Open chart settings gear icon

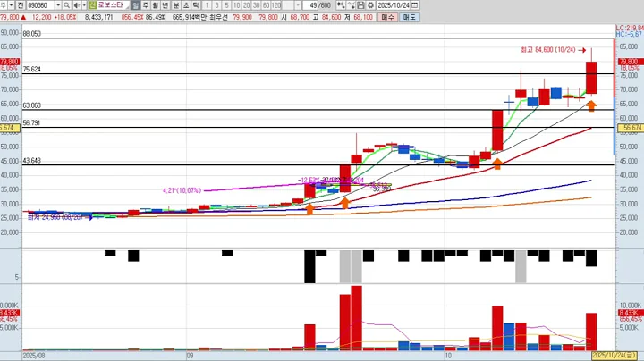pyautogui.click(x=370, y=5)
